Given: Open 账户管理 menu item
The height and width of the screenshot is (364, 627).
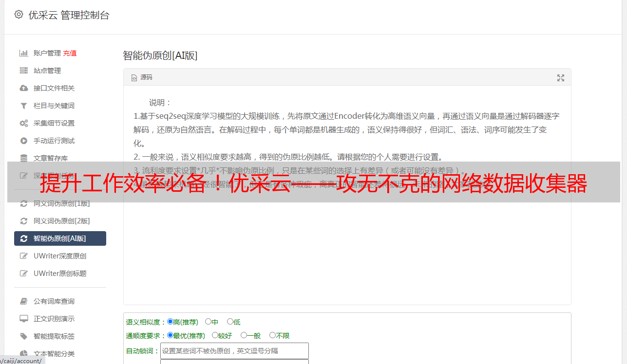Looking at the screenshot, I should coord(47,53).
